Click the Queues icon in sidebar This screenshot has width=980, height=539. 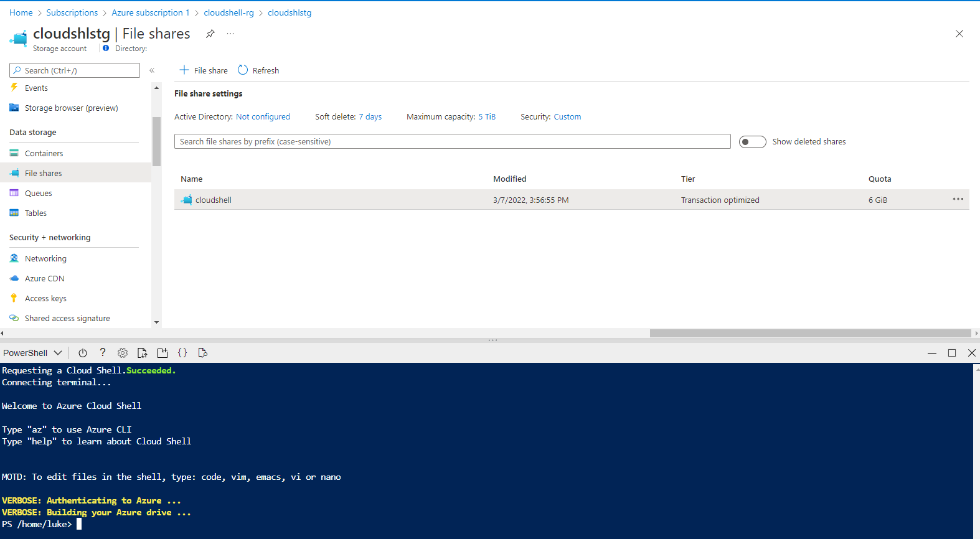click(x=14, y=193)
